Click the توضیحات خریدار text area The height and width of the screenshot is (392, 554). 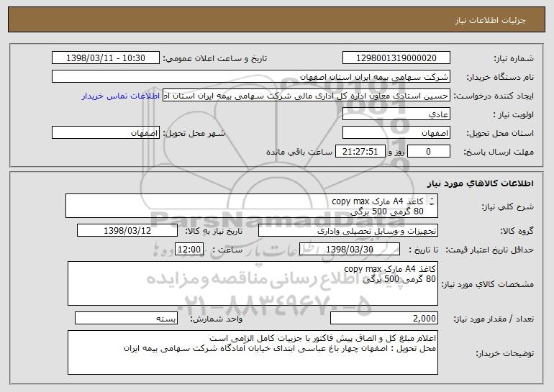click(253, 352)
